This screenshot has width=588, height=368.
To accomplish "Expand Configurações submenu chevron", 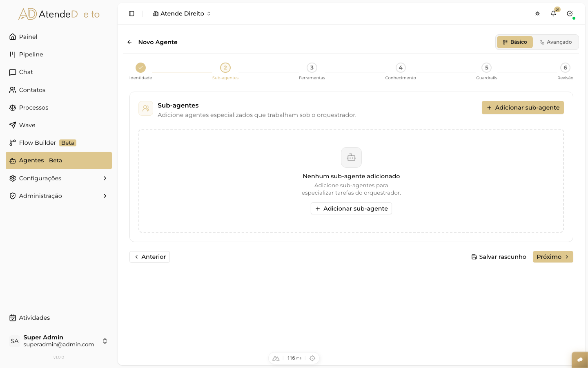I will (105, 178).
